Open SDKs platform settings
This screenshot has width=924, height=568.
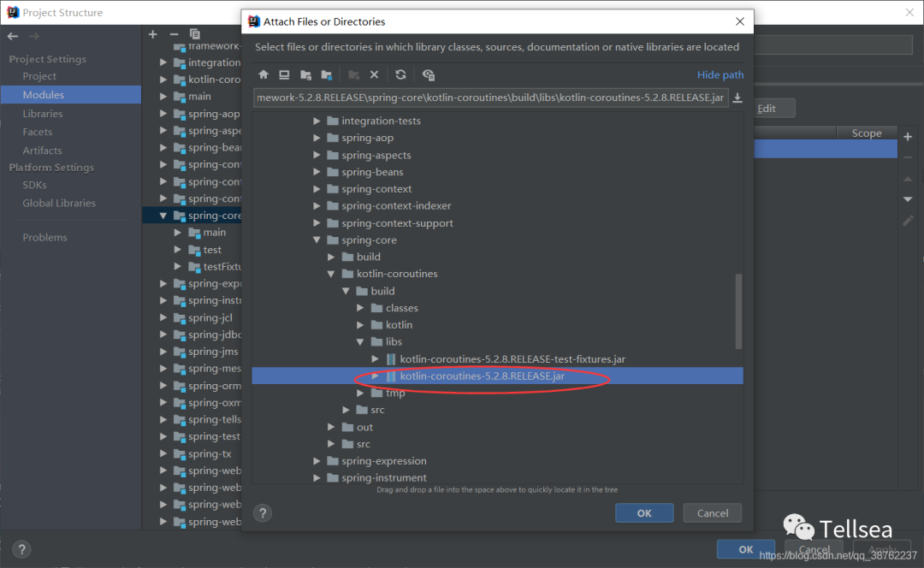click(34, 185)
